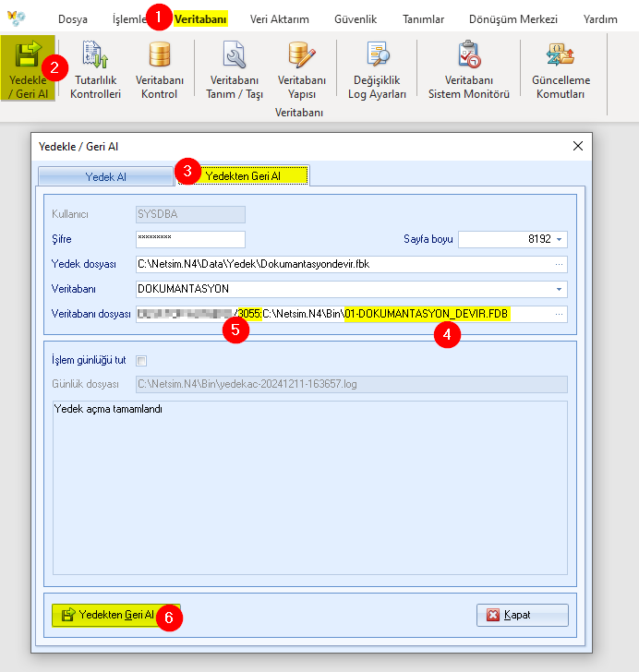Image resolution: width=639 pixels, height=672 pixels.
Task: Click the Yedekten Geri Al restore button
Action: pyautogui.click(x=115, y=615)
